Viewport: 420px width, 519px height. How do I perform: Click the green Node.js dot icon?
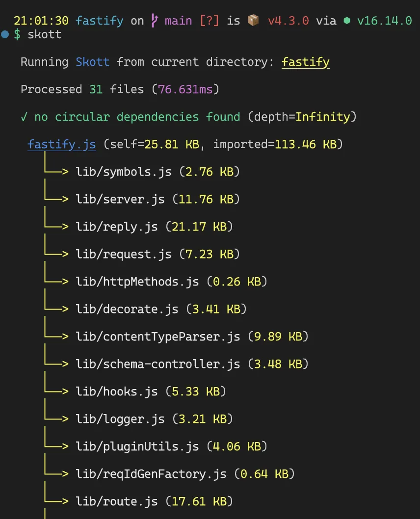pos(347,21)
